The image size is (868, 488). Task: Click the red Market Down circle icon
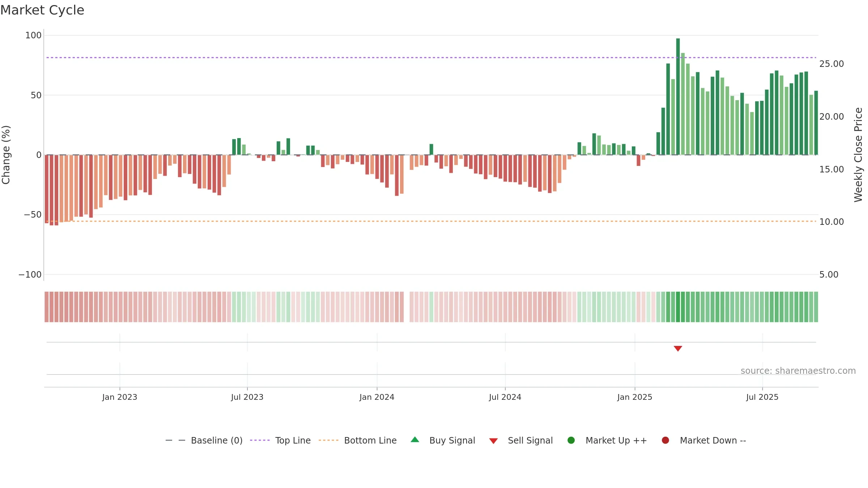[x=665, y=440]
